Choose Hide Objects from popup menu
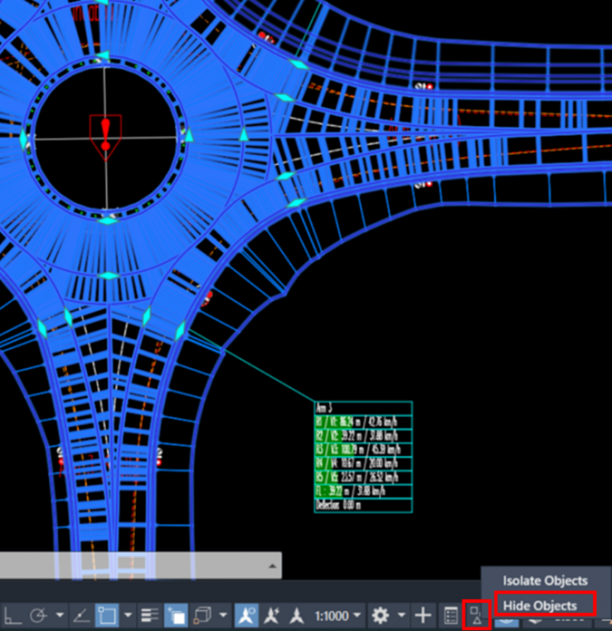612x631 pixels. [x=540, y=606]
